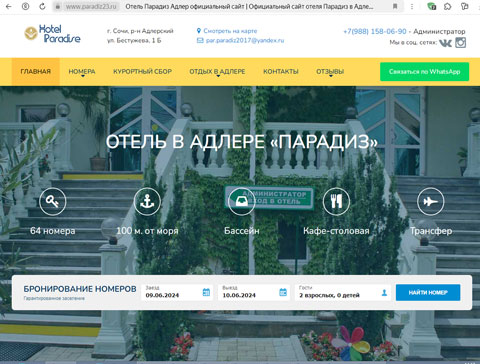Viewport: 480px width, 364px height.
Task: Click the airplane Трансфер icon
Action: click(431, 201)
